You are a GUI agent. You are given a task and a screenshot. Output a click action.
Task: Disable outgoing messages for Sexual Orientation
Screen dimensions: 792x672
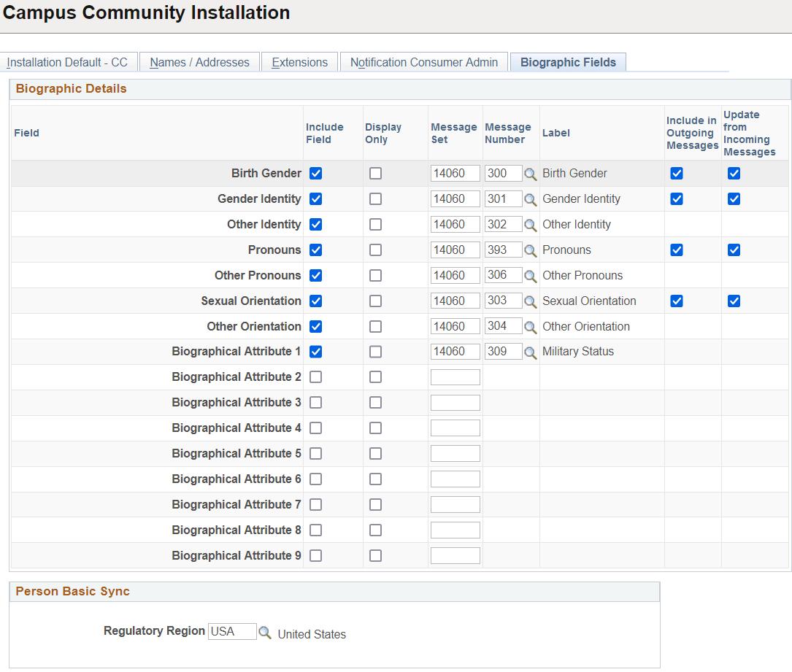tap(677, 301)
